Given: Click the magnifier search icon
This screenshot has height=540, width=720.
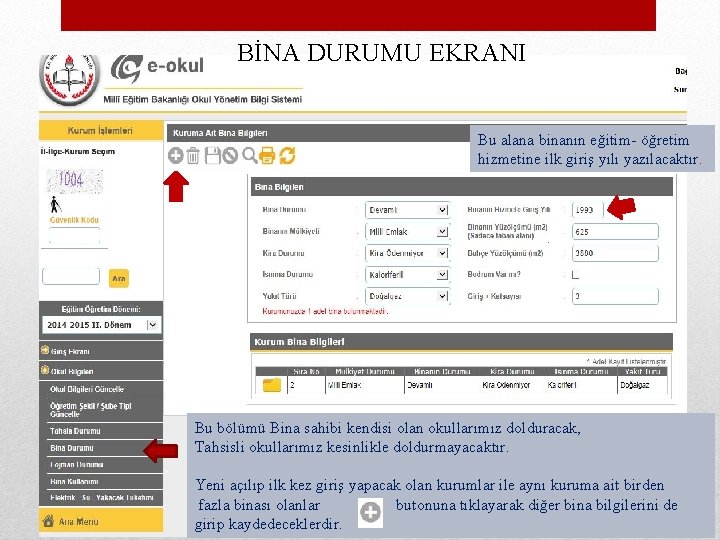Looking at the screenshot, I should tap(249, 156).
